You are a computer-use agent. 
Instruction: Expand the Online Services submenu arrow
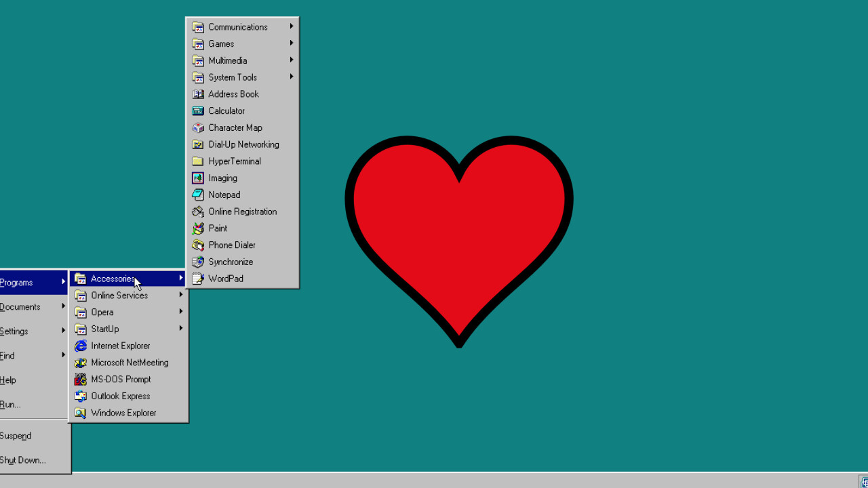181,295
